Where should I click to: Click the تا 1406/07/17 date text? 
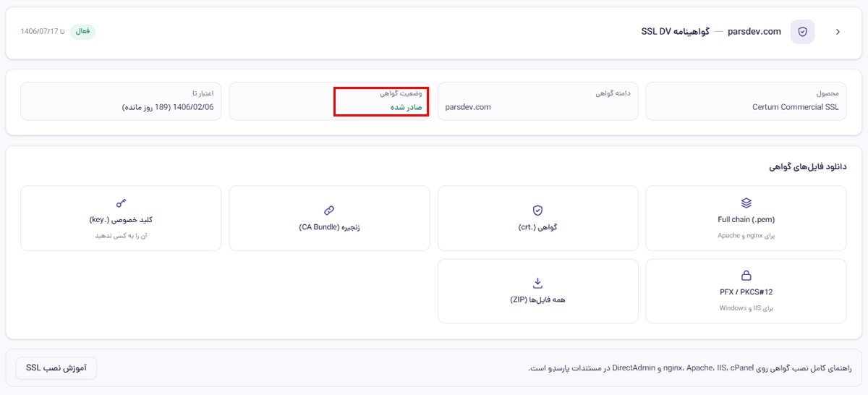point(43,32)
